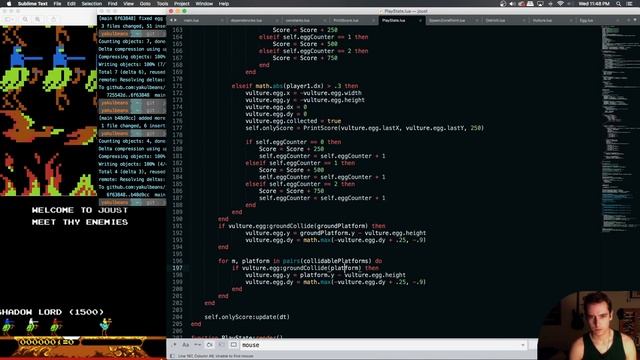The width and height of the screenshot is (640, 360).
Task: Open Notification Center icon
Action: 629,4
